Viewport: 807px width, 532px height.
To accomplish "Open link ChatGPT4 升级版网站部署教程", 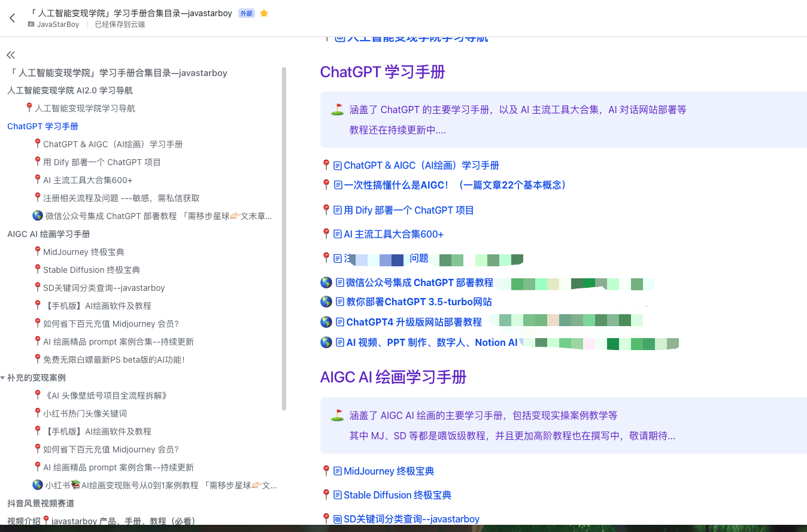I will pos(414,322).
